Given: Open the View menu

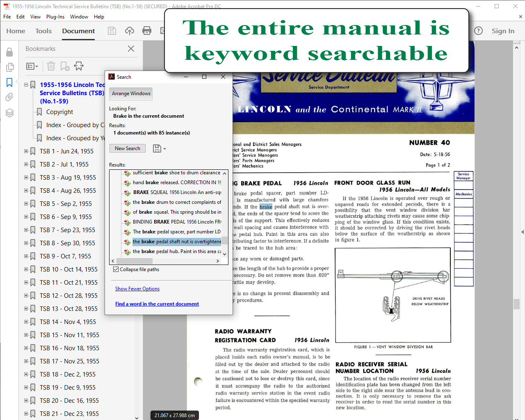Looking at the screenshot, I should pos(35,17).
